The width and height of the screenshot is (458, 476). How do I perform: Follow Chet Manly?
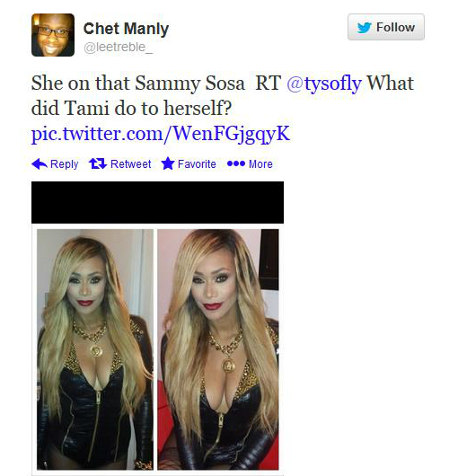pyautogui.click(x=386, y=27)
